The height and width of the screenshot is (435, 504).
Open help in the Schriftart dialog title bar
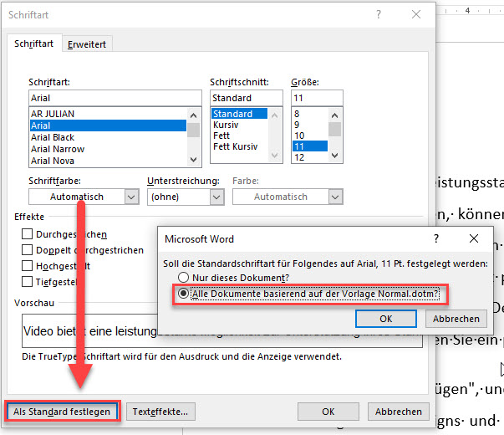[379, 14]
